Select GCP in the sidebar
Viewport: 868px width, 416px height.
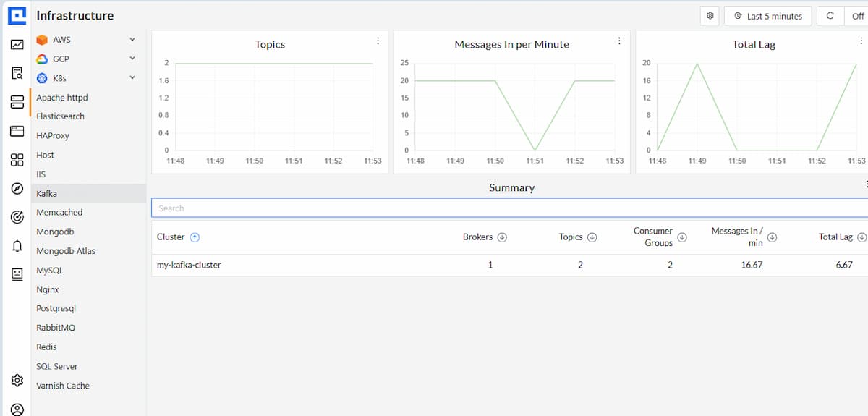[x=61, y=59]
